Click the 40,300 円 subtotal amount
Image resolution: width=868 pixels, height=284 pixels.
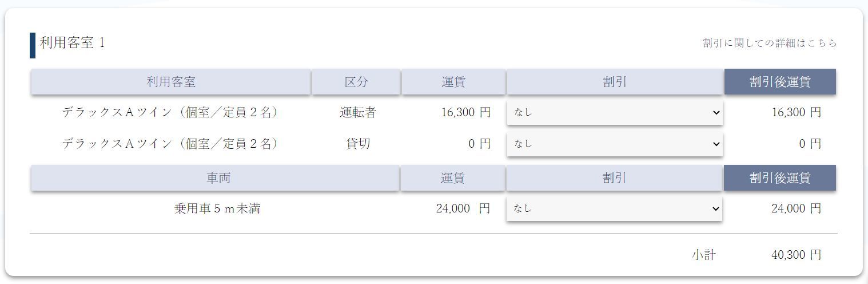tap(796, 255)
